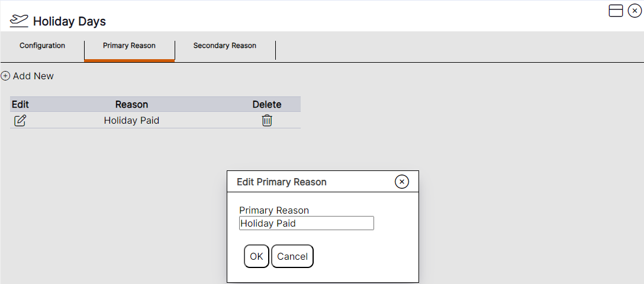The image size is (644, 284).
Task: Click the Add New link text
Action: click(33, 76)
